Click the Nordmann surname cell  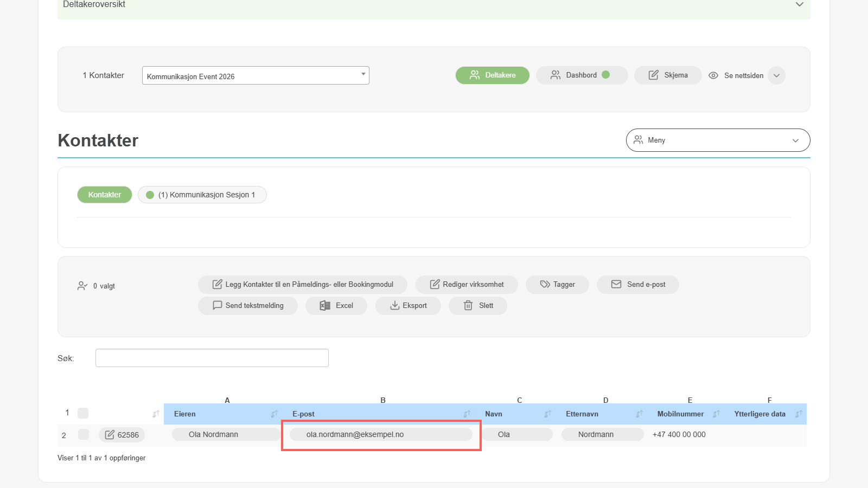tap(602, 434)
